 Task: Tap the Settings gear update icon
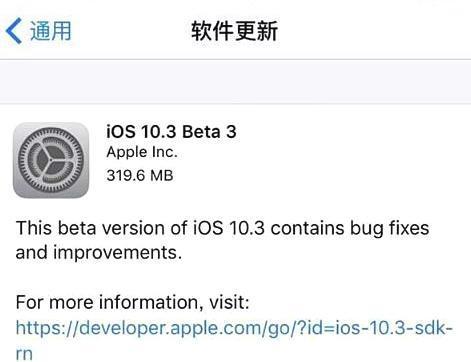point(51,160)
